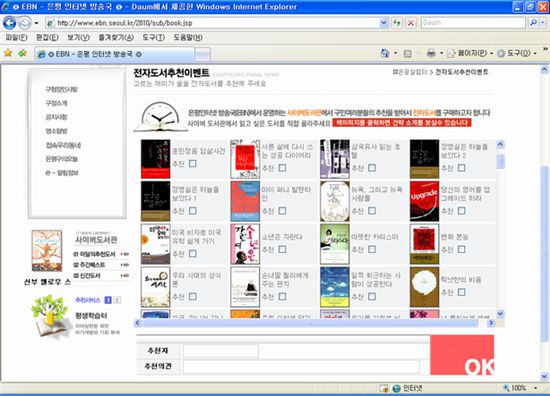Click the browser Back arrow button
The image size is (550, 396).
click(9, 23)
